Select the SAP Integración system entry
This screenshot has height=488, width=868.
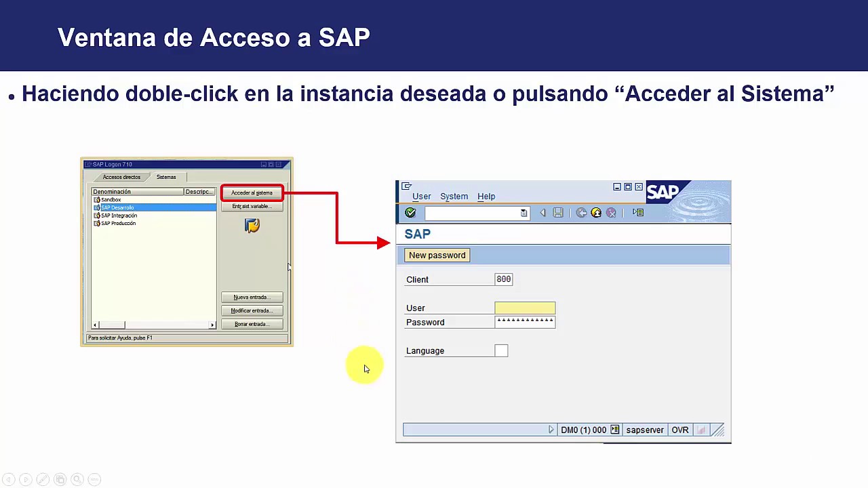115,216
